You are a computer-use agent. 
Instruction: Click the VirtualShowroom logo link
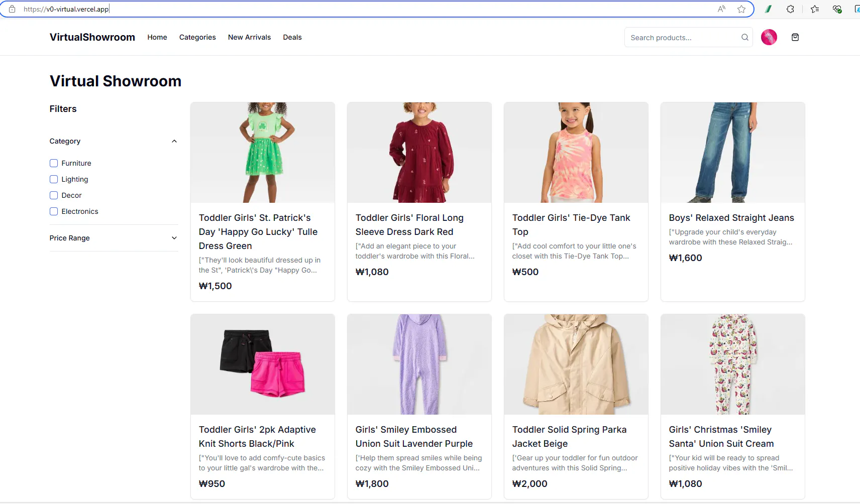click(x=92, y=37)
